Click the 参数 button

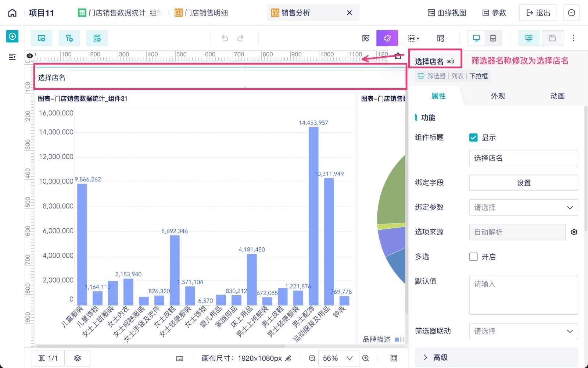coord(494,13)
